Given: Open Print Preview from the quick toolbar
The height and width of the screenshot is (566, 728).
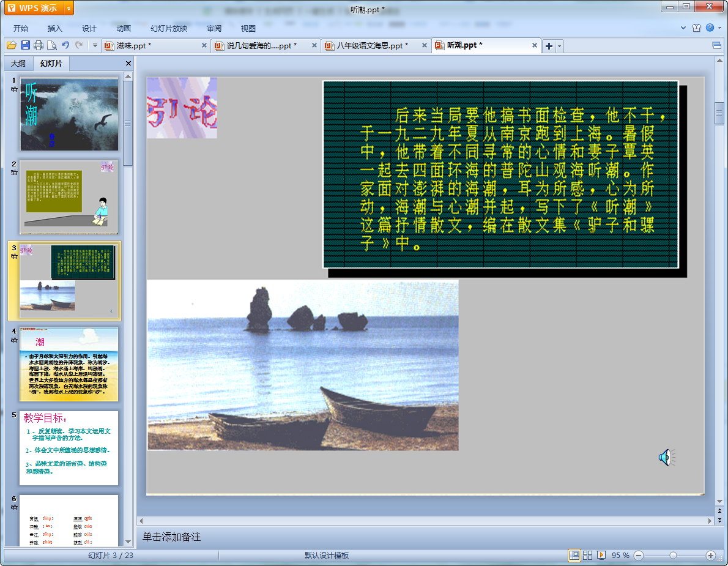Looking at the screenshot, I should pyautogui.click(x=52, y=45).
